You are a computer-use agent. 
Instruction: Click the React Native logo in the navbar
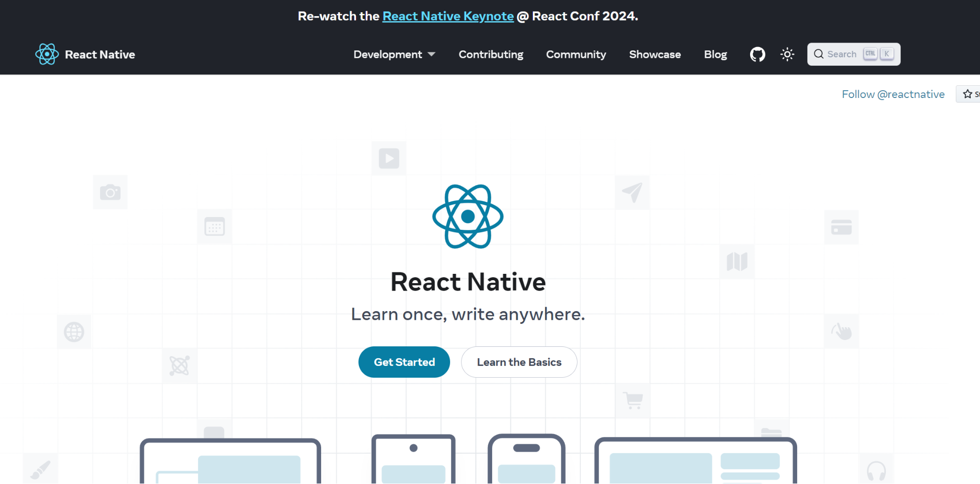(47, 54)
